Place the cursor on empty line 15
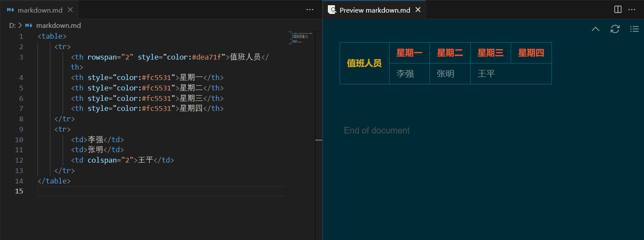Screen dimensions: 644x240 [x=161, y=191]
